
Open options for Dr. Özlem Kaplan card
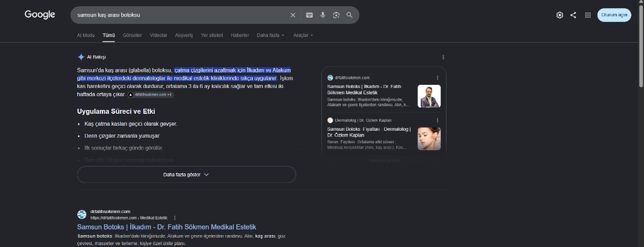438,120
